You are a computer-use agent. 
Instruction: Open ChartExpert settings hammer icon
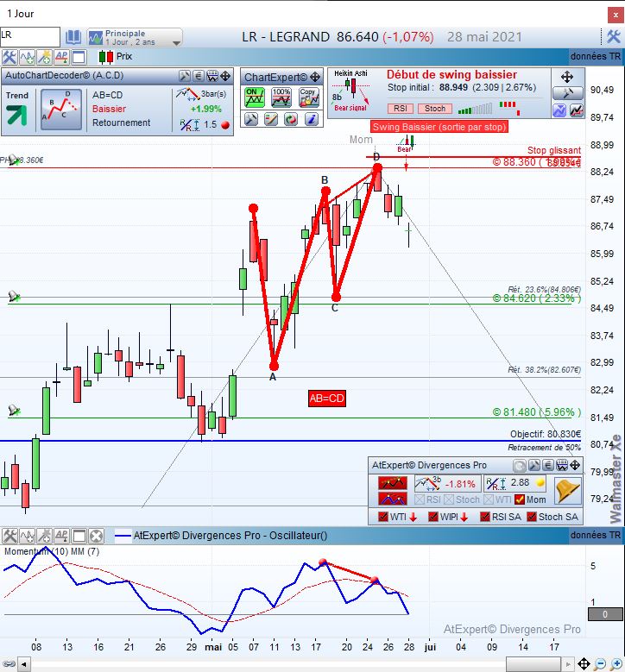point(251,119)
